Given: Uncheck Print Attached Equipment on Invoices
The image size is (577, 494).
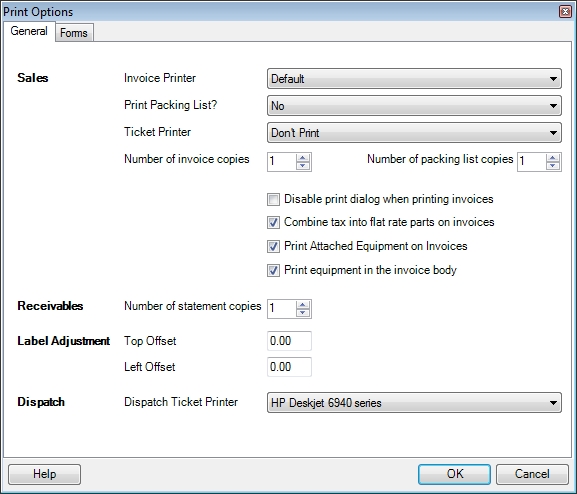Looking at the screenshot, I should pos(273,246).
